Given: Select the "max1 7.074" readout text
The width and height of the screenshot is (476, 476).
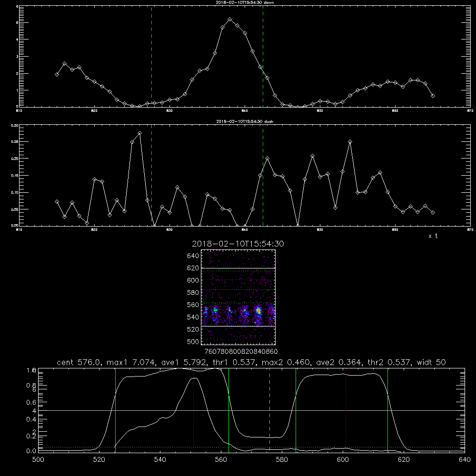Looking at the screenshot, I should [x=131, y=362].
